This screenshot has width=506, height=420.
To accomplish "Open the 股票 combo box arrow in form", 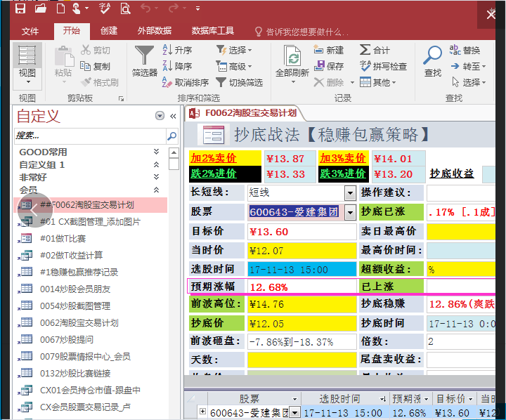I will click(350, 212).
